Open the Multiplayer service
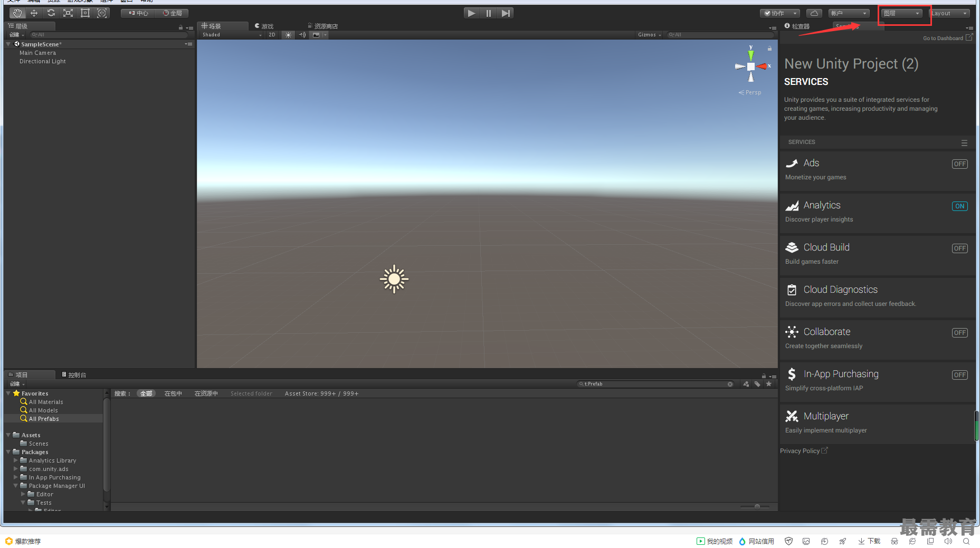The image size is (980, 548). coord(877,424)
